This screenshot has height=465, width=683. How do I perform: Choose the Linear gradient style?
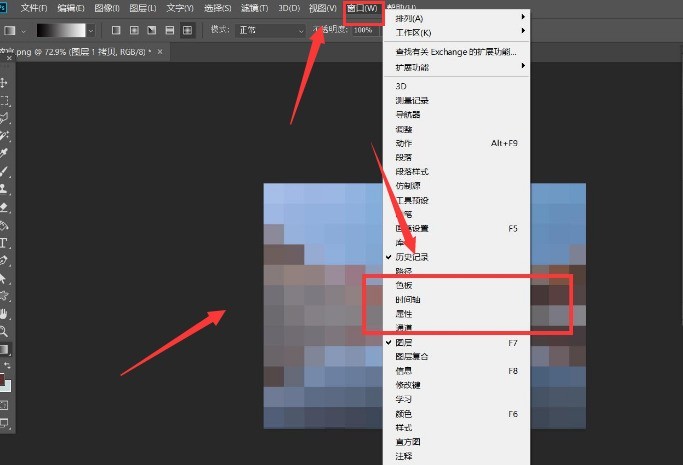(116, 30)
